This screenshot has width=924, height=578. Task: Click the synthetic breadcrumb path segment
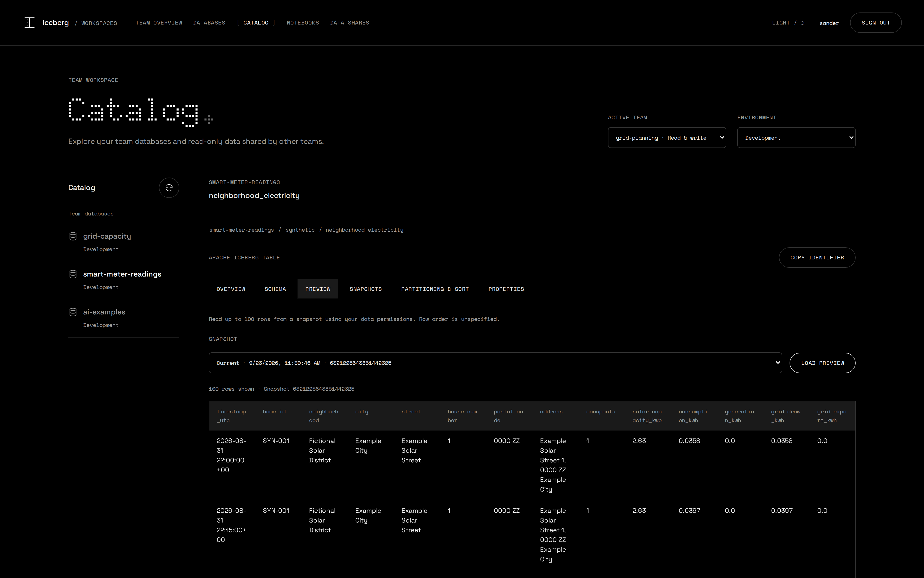point(300,230)
